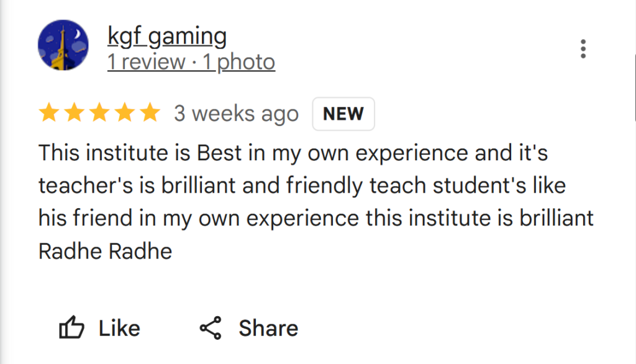Open the three-dot more options menu
The image size is (636, 364).
coord(583,49)
